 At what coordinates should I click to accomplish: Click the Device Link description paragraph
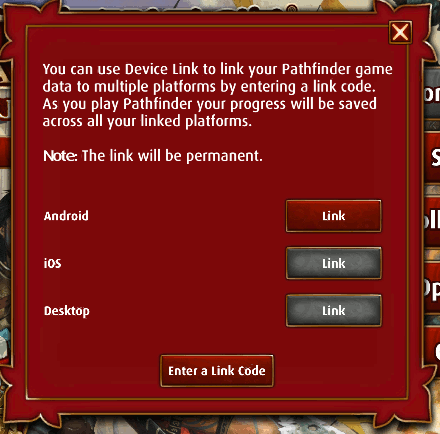click(217, 95)
